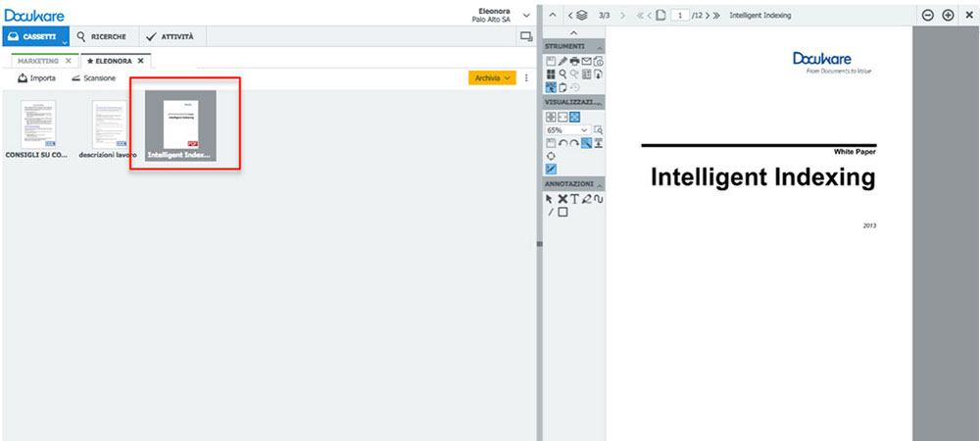The image size is (980, 441).
Task: Click the X delete annotation tool
Action: [x=563, y=199]
